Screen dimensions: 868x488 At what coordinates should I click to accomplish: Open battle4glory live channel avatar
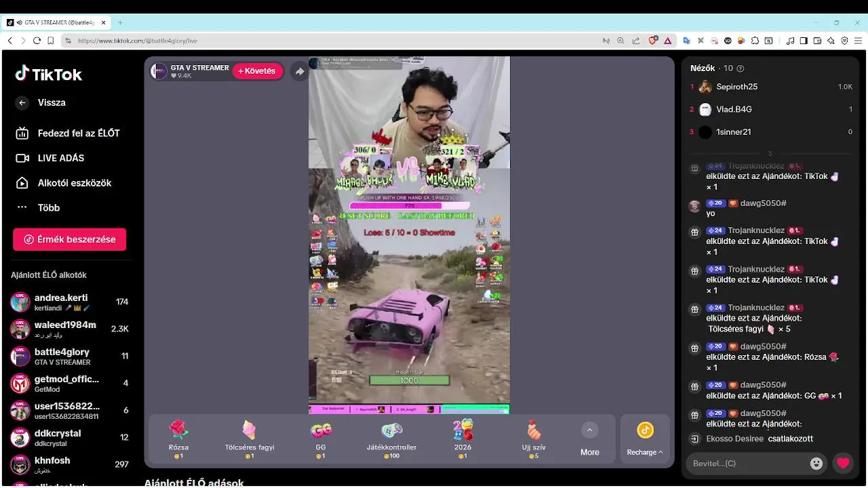[20, 357]
